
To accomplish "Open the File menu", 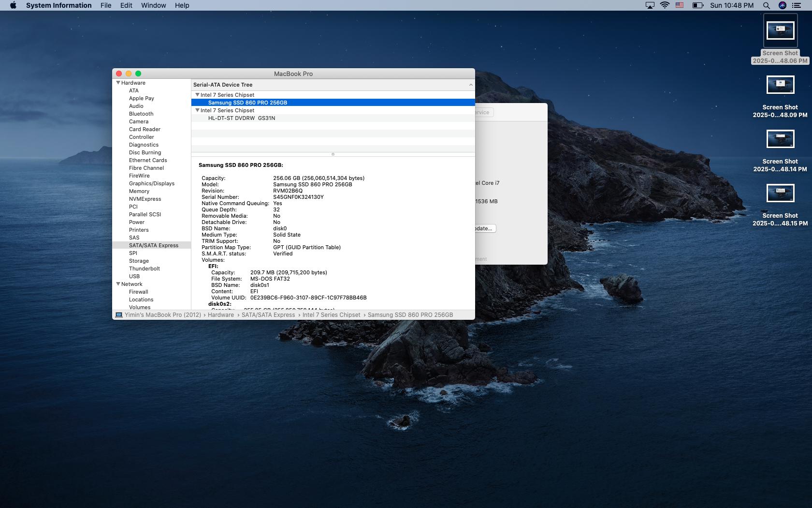I will (106, 5).
